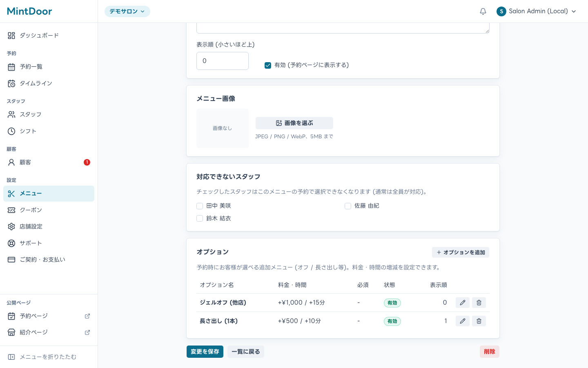Click 一覧に戻る button
This screenshot has width=588, height=368.
click(x=246, y=352)
